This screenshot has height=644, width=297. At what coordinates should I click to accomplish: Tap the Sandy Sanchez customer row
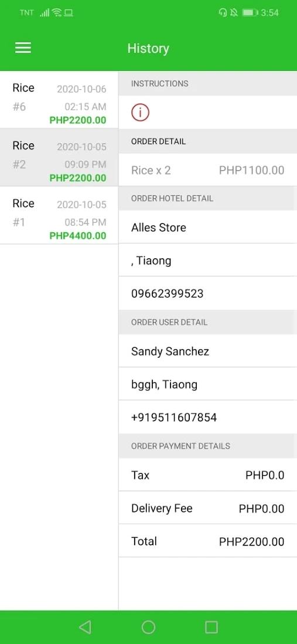[x=207, y=351]
